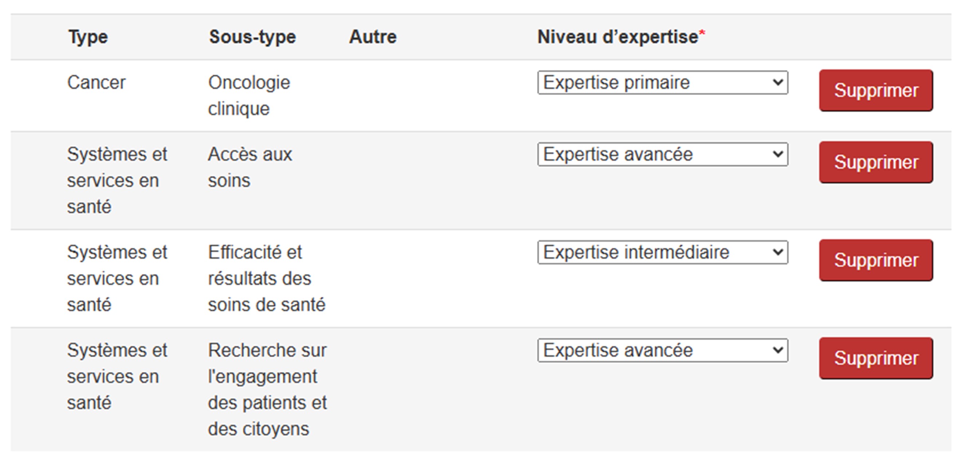Click Supprimer for the Cancer row
This screenshot has width=980, height=464.
[876, 91]
